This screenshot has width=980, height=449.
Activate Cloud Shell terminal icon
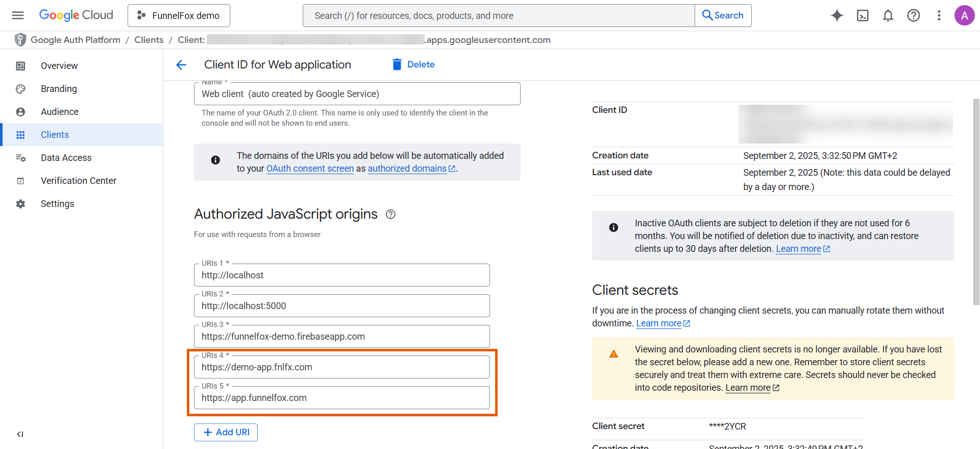pyautogui.click(x=863, y=15)
